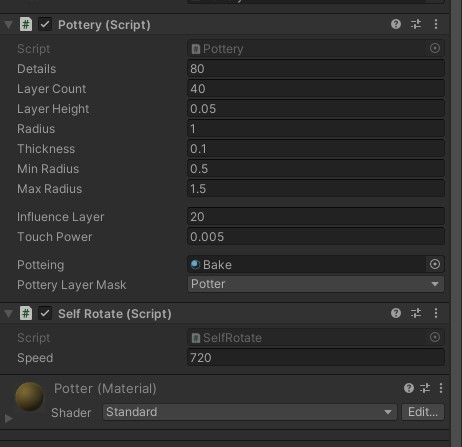The height and width of the screenshot is (447, 462).
Task: Edit the Thickness field value 0.1
Action: (316, 149)
